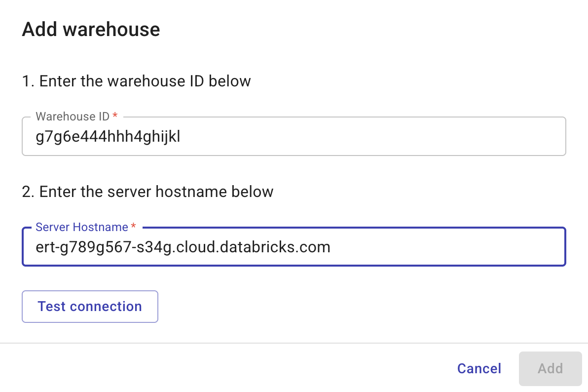Click the Cancel link

pos(478,368)
